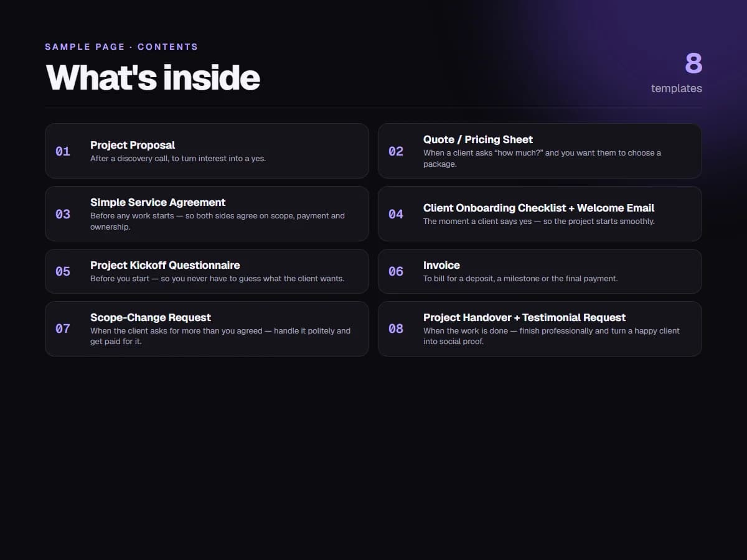This screenshot has height=560, width=747.
Task: Click the "templates" label under the count
Action: click(x=677, y=88)
